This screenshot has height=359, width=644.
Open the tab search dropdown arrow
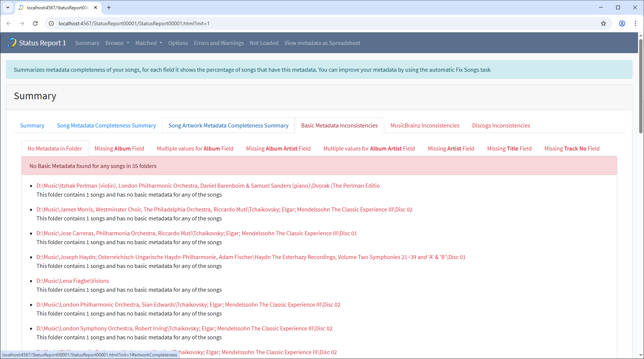(x=7, y=7)
